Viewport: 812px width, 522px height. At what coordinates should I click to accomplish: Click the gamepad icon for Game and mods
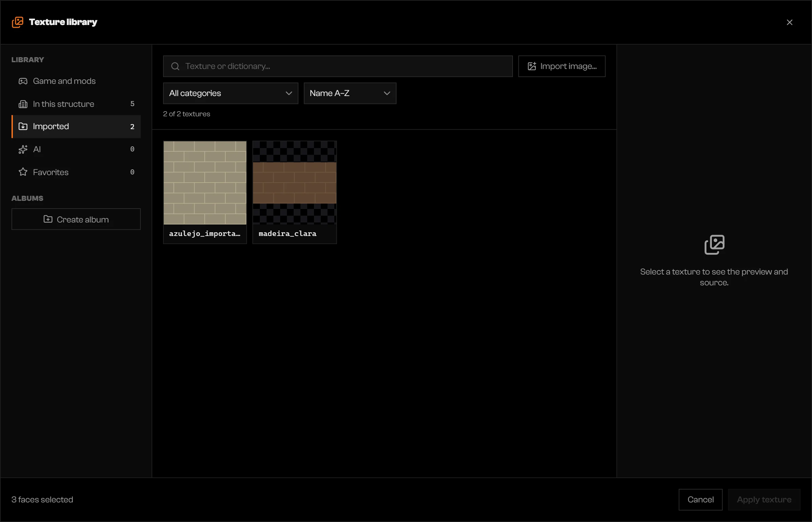[x=23, y=81]
